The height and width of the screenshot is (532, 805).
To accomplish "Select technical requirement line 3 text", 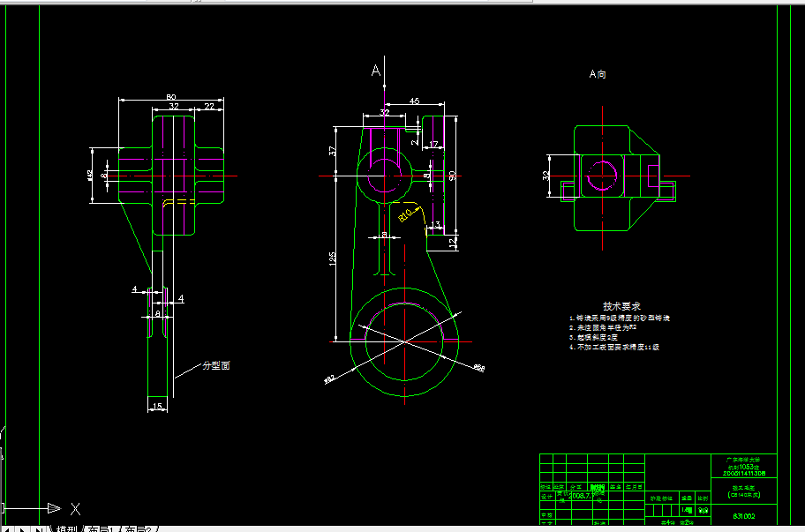I will pyautogui.click(x=593, y=337).
